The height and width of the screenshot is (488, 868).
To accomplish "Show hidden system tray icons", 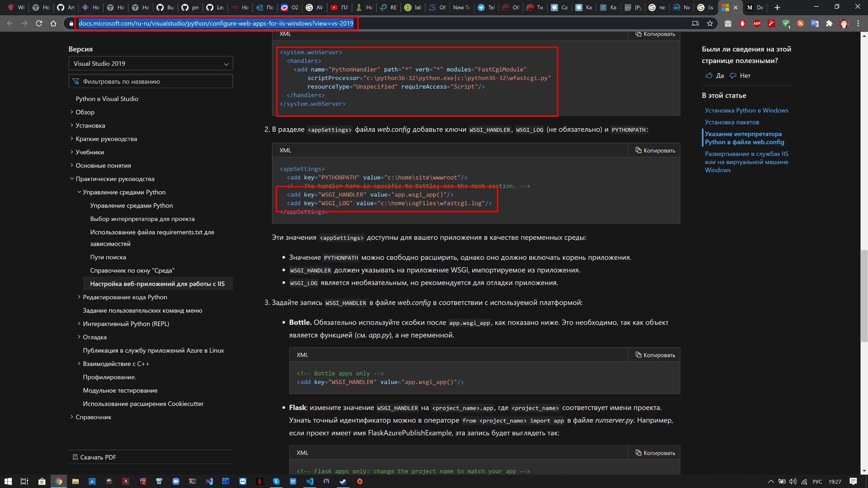I will [771, 481].
